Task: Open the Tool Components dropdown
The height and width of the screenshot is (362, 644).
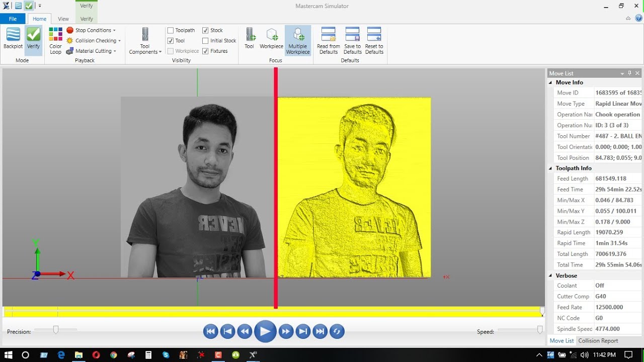Action: tap(145, 41)
